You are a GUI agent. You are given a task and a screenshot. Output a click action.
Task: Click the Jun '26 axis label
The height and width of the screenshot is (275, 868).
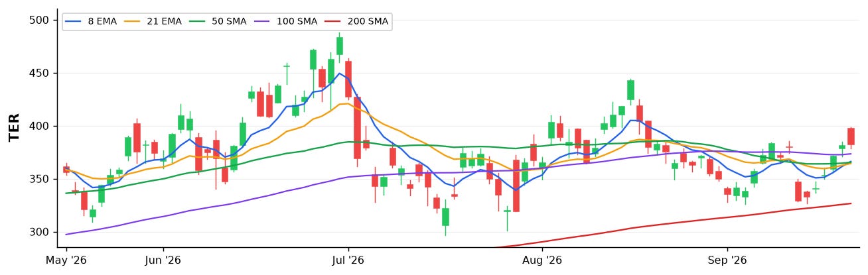click(163, 260)
